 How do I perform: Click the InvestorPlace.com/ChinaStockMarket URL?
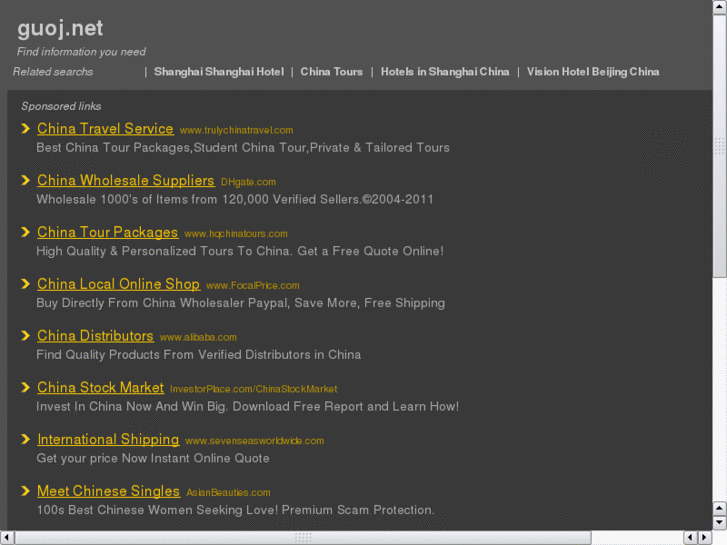(x=254, y=389)
